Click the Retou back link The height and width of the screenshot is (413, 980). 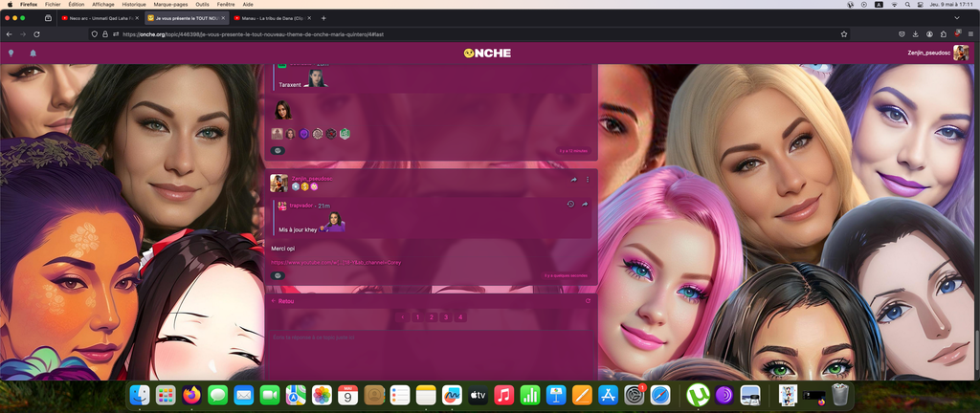[x=283, y=300]
